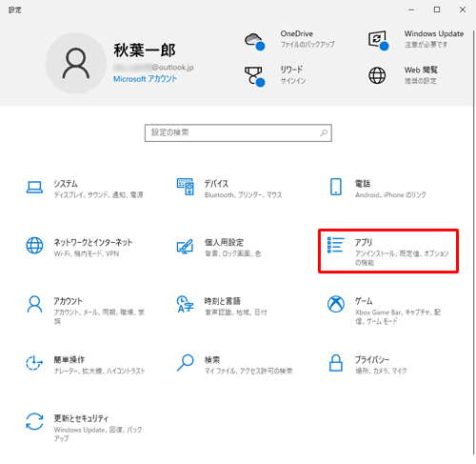Click the magnifier icon in the search box

point(324,132)
